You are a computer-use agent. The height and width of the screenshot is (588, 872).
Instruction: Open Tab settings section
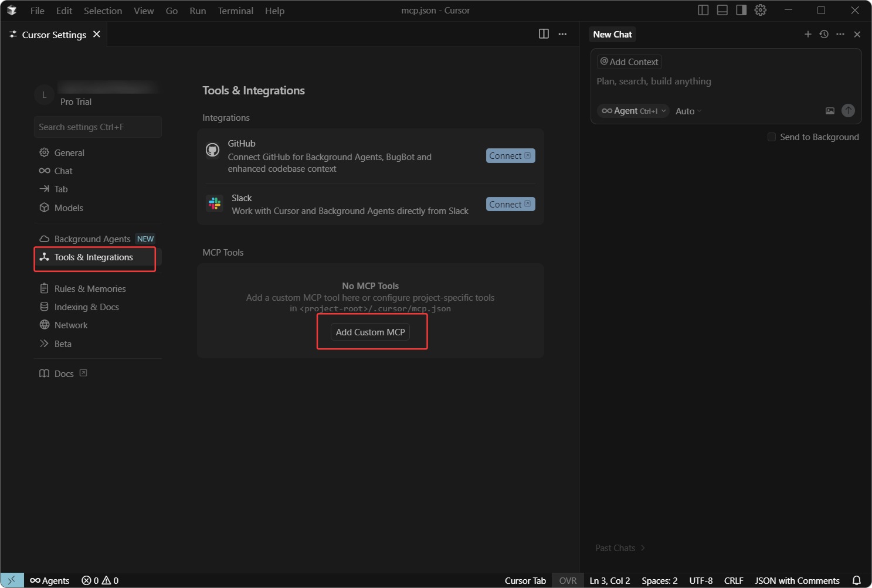click(x=98, y=189)
